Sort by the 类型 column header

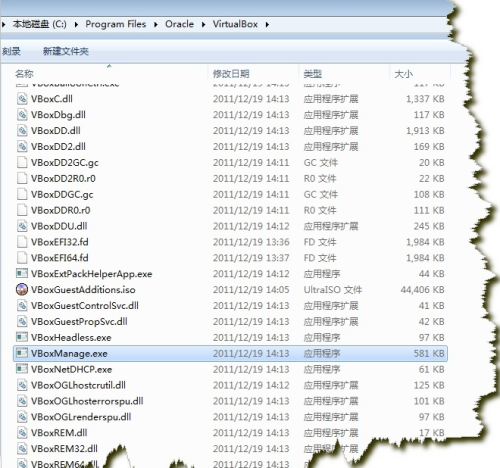[x=313, y=74]
